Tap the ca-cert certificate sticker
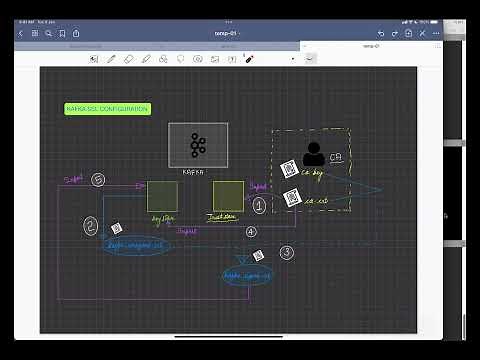Image resolution: width=480 pixels, height=360 pixels. coord(292,197)
